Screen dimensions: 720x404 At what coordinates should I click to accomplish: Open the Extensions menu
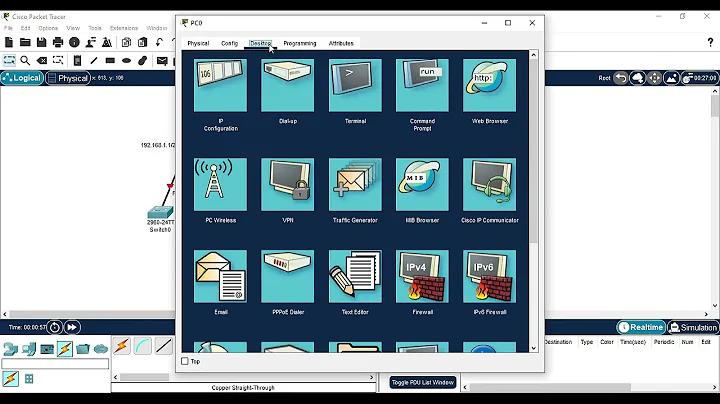[x=124, y=28]
